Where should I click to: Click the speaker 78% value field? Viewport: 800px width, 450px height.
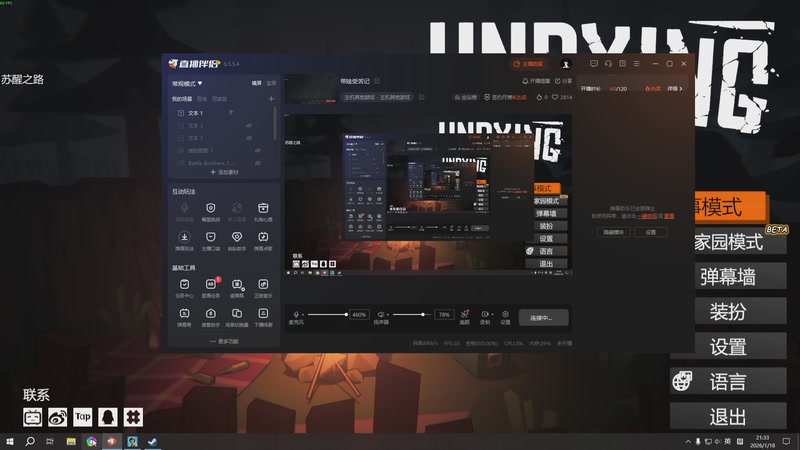pyautogui.click(x=444, y=314)
